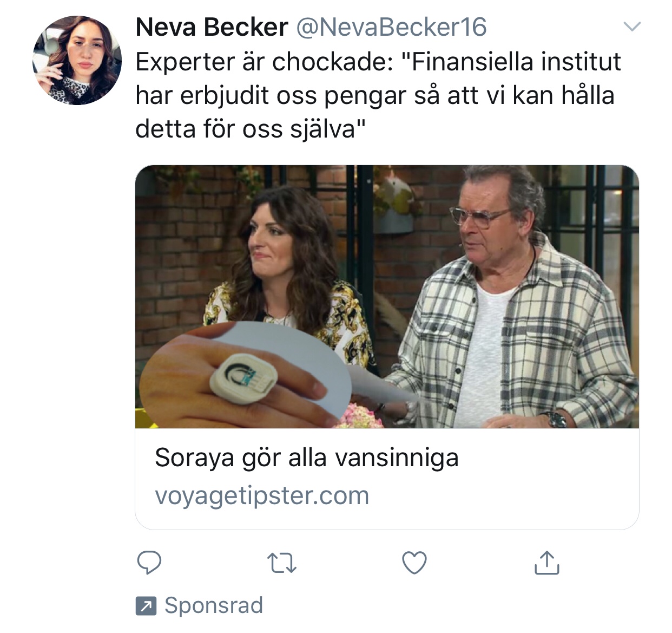
Task: Open the share sheet for this tweet
Action: click(546, 562)
